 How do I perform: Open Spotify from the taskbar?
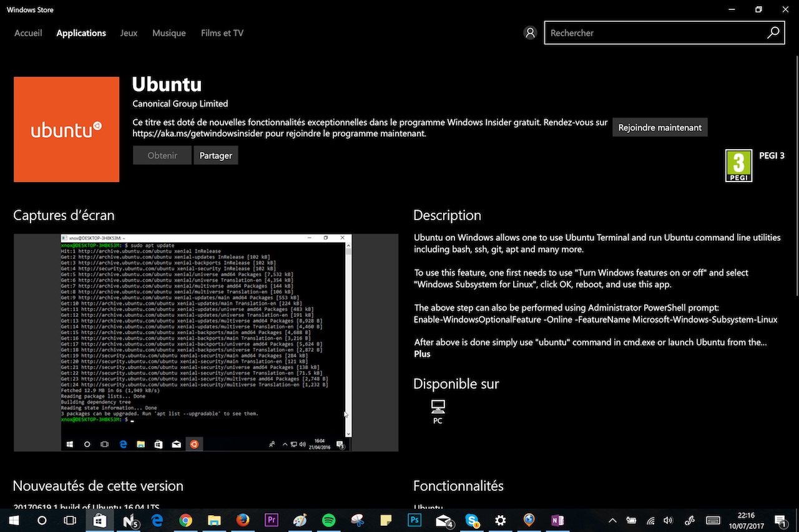[328, 520]
